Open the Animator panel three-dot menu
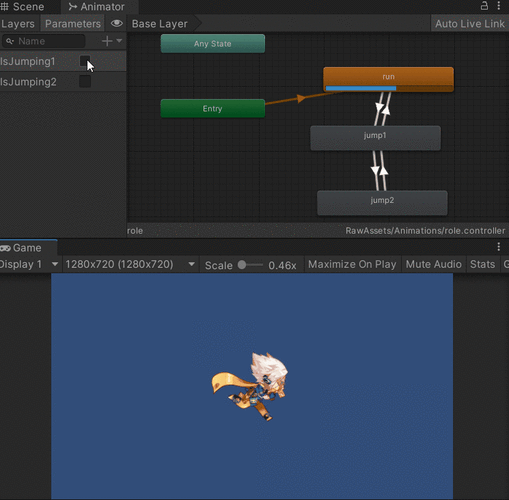509x500 pixels. (x=499, y=5)
